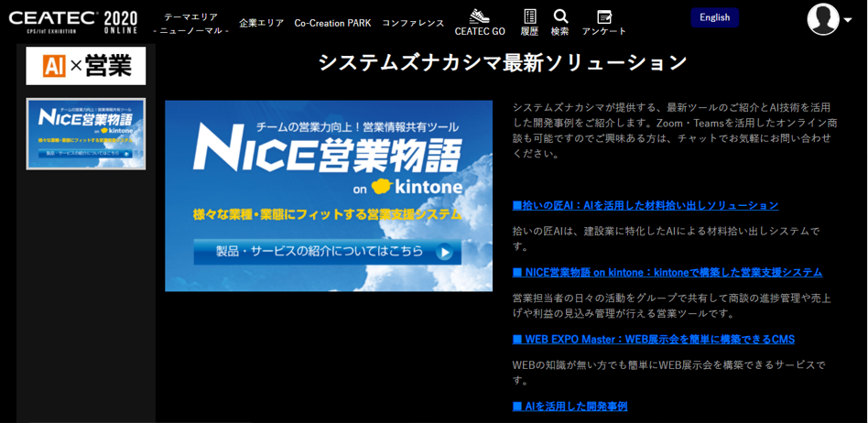Select the NICE営業物語 sidebar thumbnail
Viewport: 868px width, 423px height.
pos(86,134)
